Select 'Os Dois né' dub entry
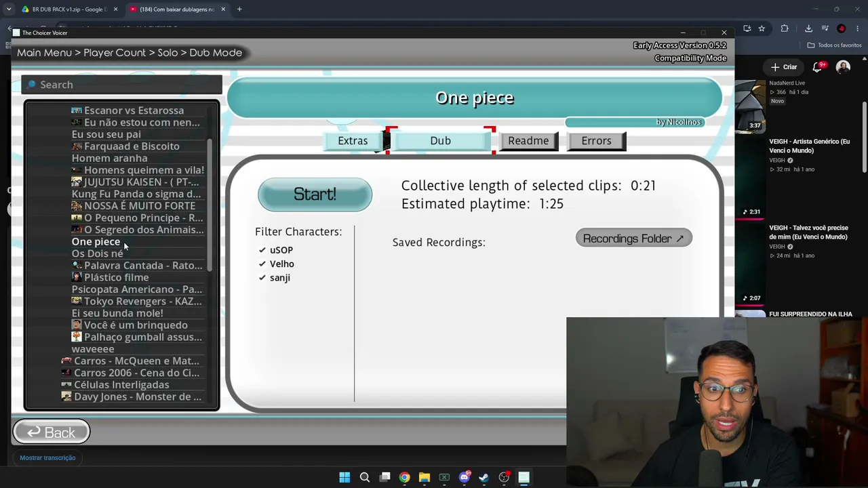The image size is (868, 488). [98, 253]
